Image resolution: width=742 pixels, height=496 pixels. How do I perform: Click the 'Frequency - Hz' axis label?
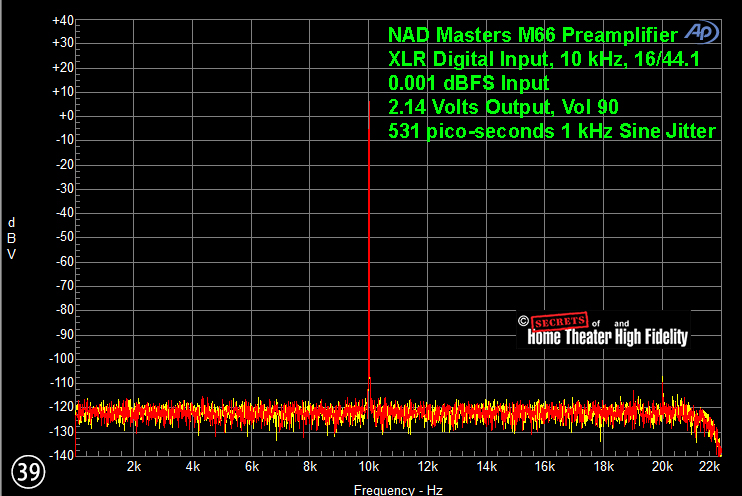[x=398, y=490]
